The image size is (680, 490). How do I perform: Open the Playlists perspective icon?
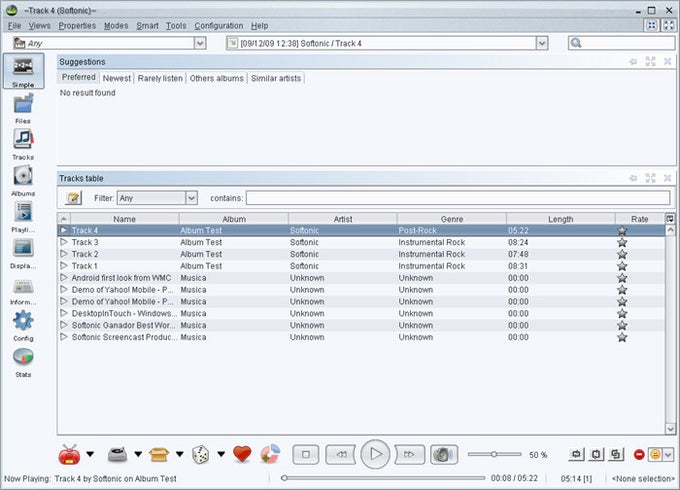point(23,212)
